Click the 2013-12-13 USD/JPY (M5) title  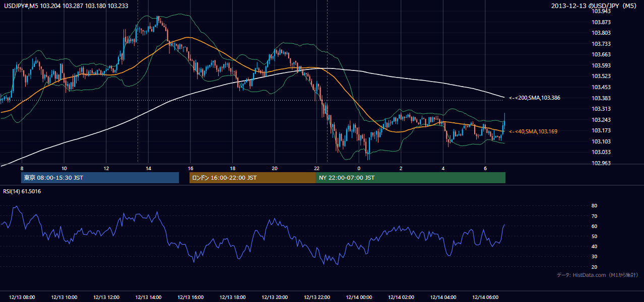595,6
